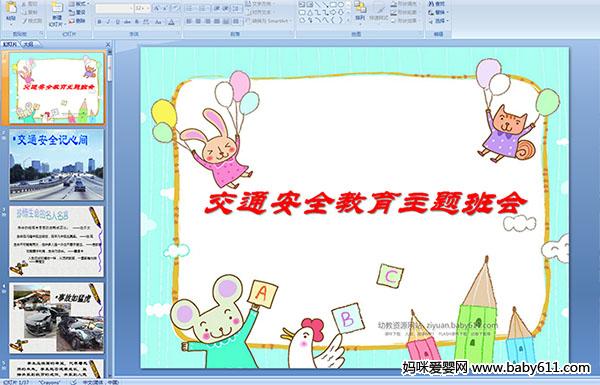Click the Replace button in editing group
Image resolution: width=600 pixels, height=385 pixels.
coord(437,12)
